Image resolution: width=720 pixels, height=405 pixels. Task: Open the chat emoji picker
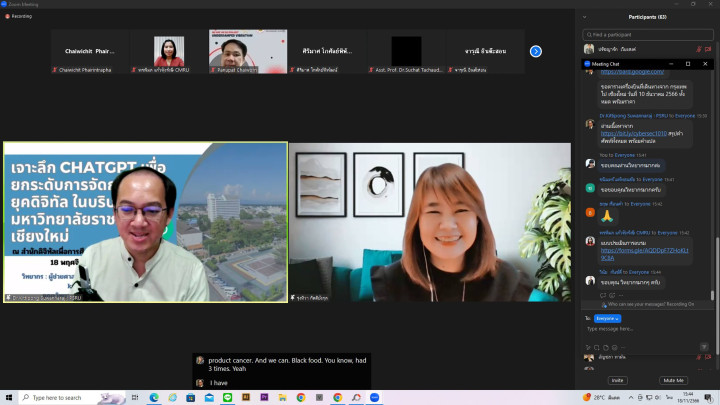614,348
